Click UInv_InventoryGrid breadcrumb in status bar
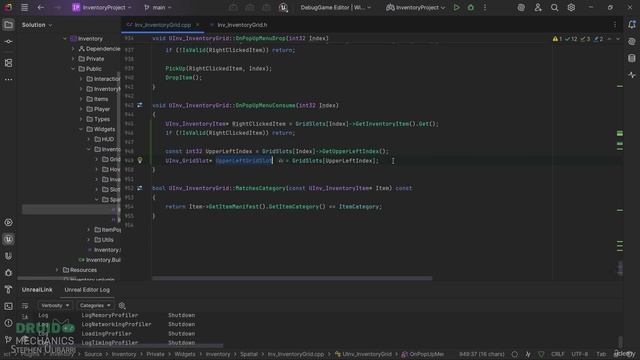 363,354
